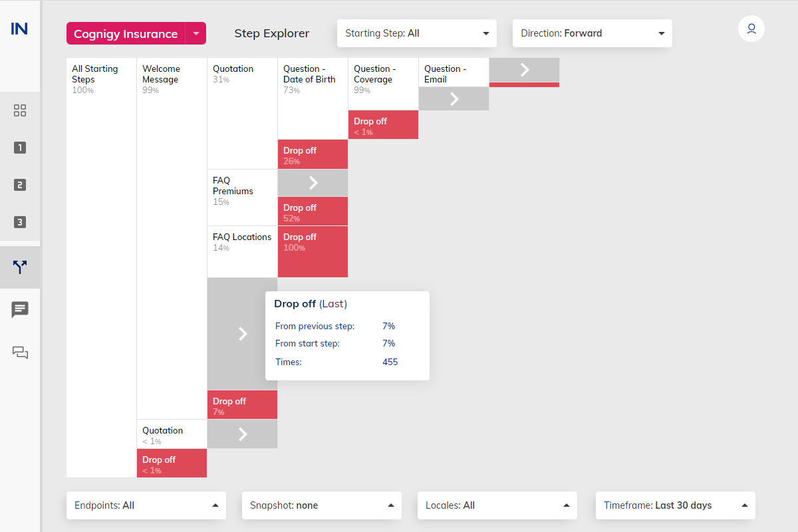Open the Snapshot filter dropdown
798x532 pixels.
[322, 505]
